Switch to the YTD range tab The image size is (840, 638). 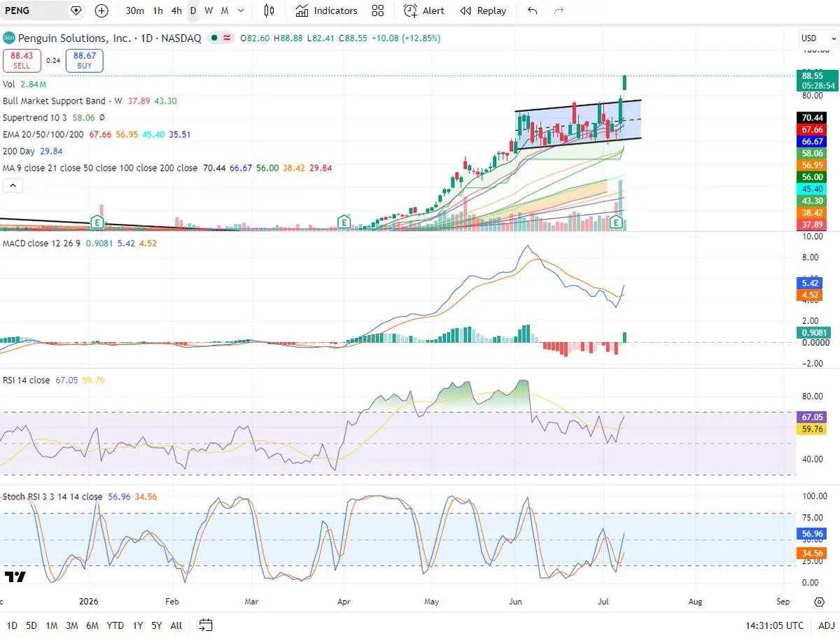click(116, 625)
